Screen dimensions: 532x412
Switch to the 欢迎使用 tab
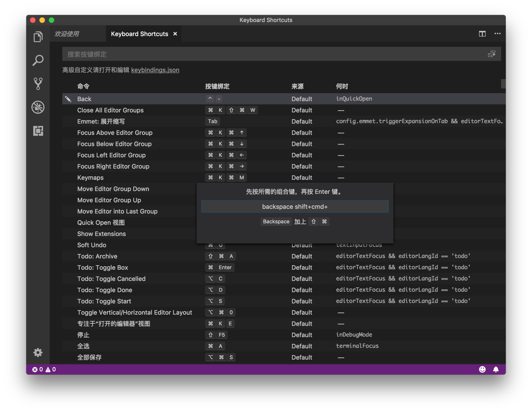[x=67, y=34]
